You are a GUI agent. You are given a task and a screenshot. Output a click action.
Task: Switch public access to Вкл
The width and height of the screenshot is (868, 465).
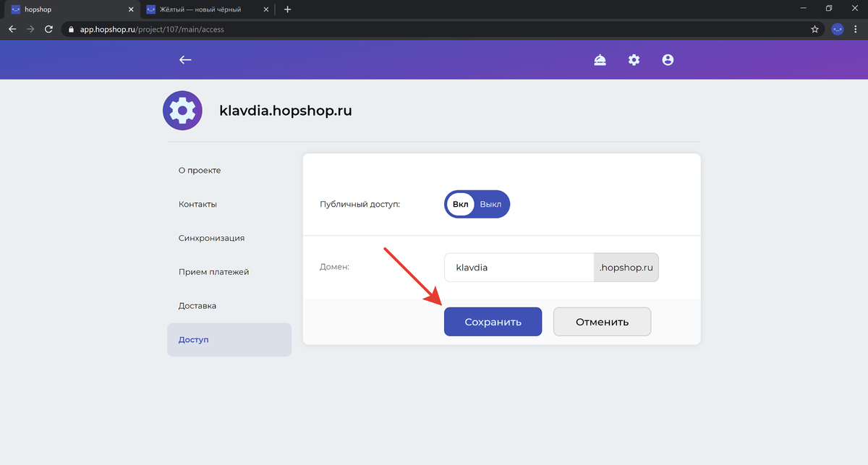[460, 204]
